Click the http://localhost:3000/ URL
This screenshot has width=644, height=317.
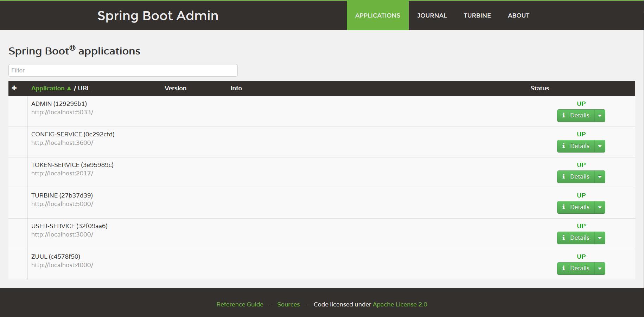point(62,234)
